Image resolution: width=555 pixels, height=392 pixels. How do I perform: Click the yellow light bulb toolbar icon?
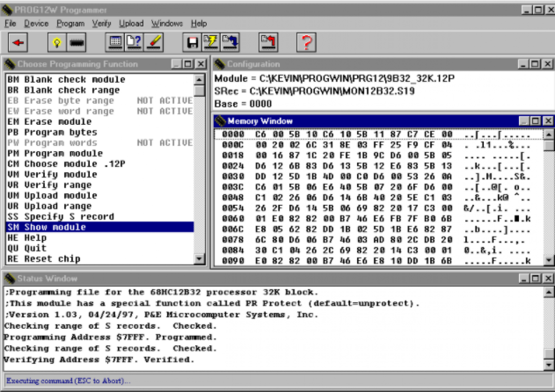pyautogui.click(x=57, y=43)
